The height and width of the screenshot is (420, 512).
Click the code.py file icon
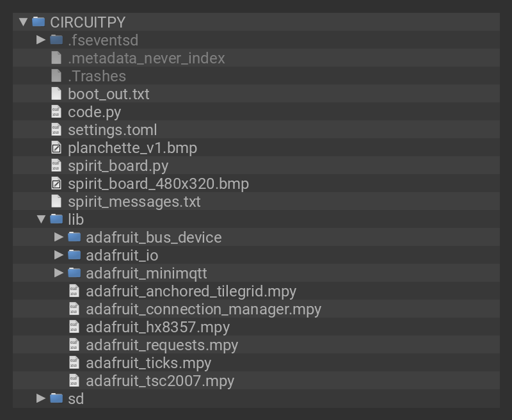pyautogui.click(x=56, y=112)
